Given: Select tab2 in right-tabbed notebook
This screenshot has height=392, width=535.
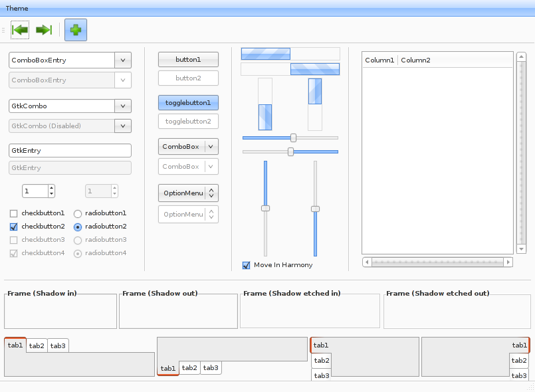Looking at the screenshot, I should [519, 361].
